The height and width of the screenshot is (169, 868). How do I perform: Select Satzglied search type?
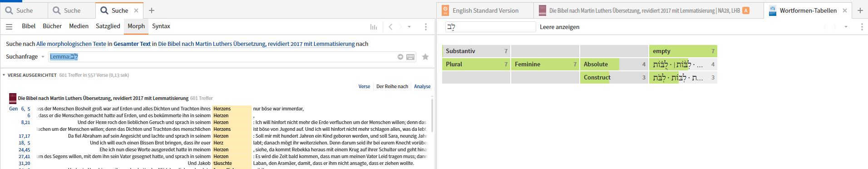108,26
